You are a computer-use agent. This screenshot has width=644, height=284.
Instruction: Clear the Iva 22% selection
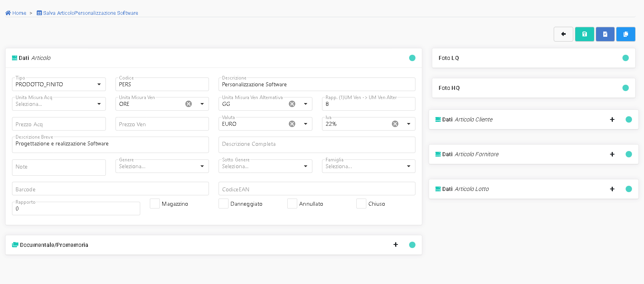(x=395, y=124)
